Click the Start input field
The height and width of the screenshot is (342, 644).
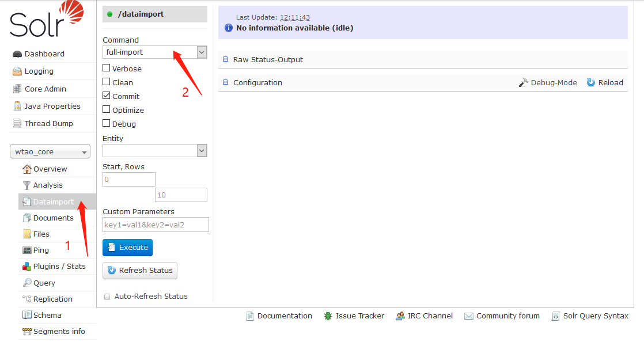tap(129, 180)
